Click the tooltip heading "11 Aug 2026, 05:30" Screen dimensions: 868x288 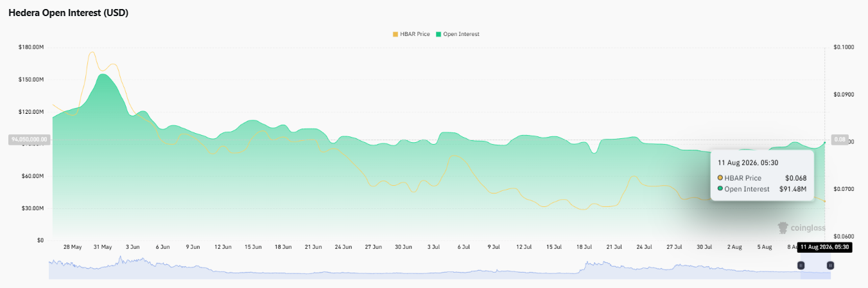pos(748,163)
